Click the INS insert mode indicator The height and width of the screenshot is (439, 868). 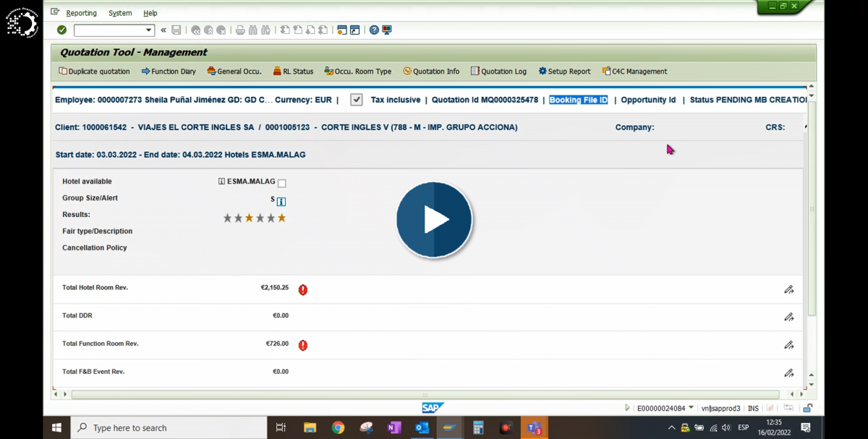coord(753,409)
